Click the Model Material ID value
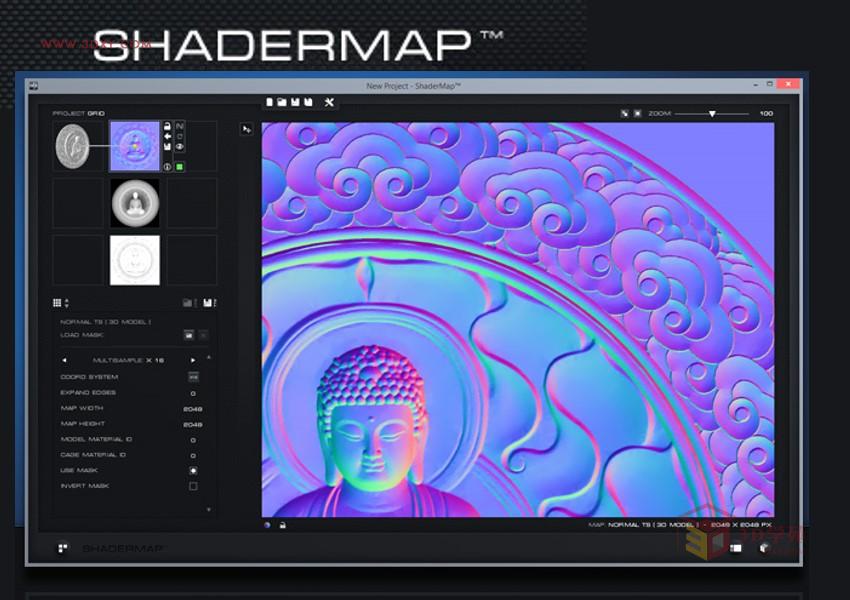 point(194,440)
